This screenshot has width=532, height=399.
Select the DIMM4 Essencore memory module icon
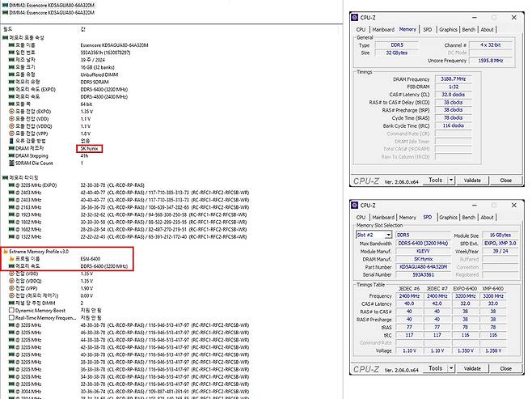pos(6,14)
